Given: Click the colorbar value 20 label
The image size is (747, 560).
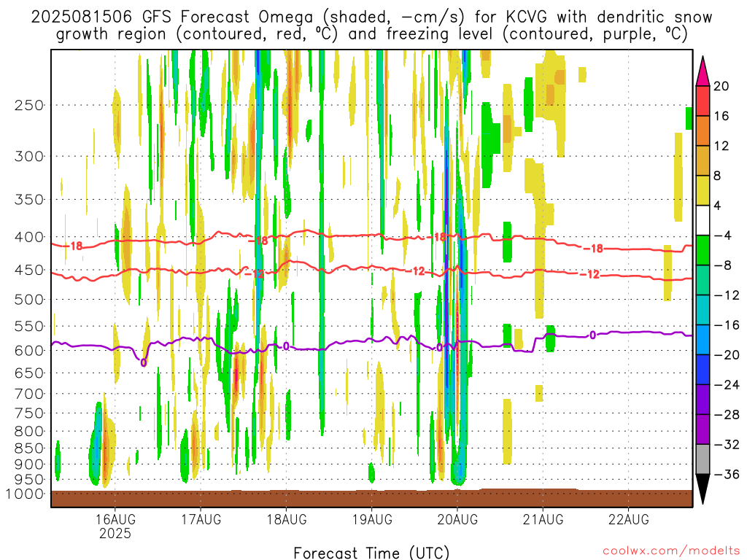Looking at the screenshot, I should [x=721, y=86].
